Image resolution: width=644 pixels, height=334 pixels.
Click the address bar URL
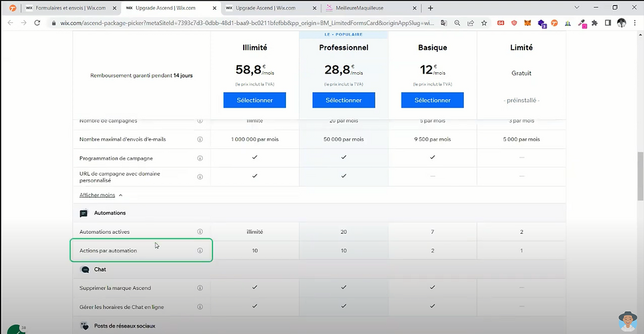(x=247, y=23)
